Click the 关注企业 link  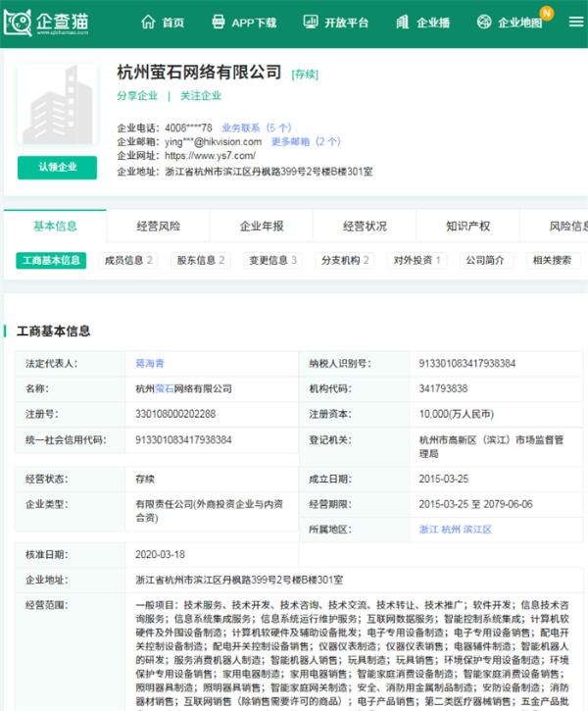[x=201, y=96]
